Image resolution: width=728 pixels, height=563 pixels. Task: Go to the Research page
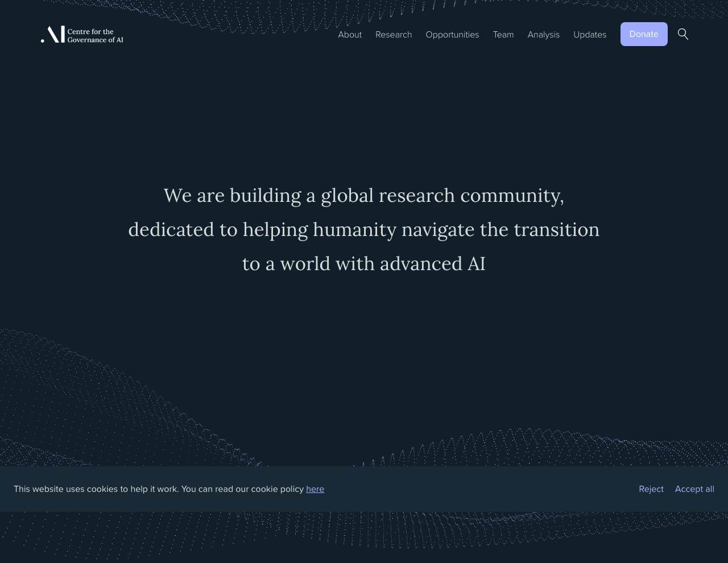(x=394, y=35)
